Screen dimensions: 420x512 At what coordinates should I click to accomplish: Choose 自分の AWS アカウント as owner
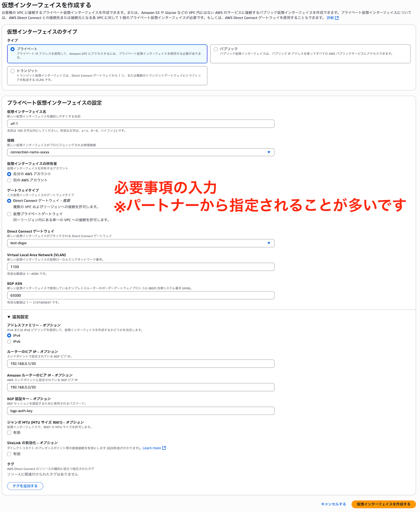[9, 174]
